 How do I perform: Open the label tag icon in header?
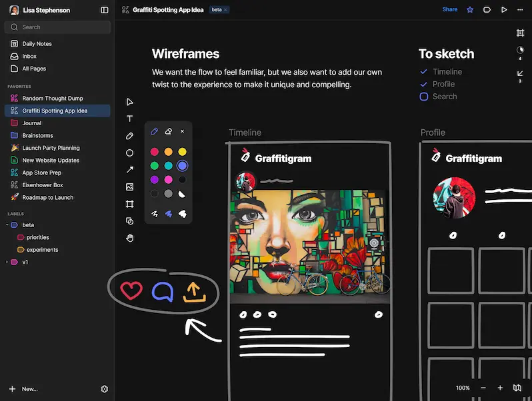click(x=487, y=9)
